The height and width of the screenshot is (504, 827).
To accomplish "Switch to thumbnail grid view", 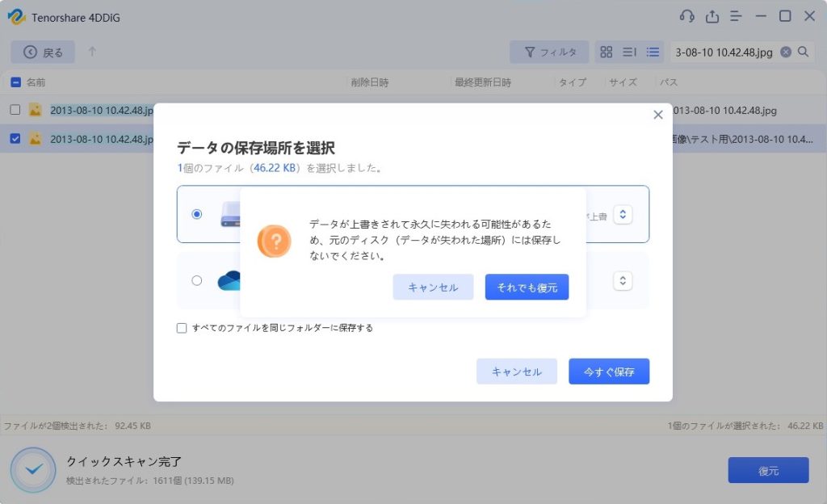I will (606, 52).
